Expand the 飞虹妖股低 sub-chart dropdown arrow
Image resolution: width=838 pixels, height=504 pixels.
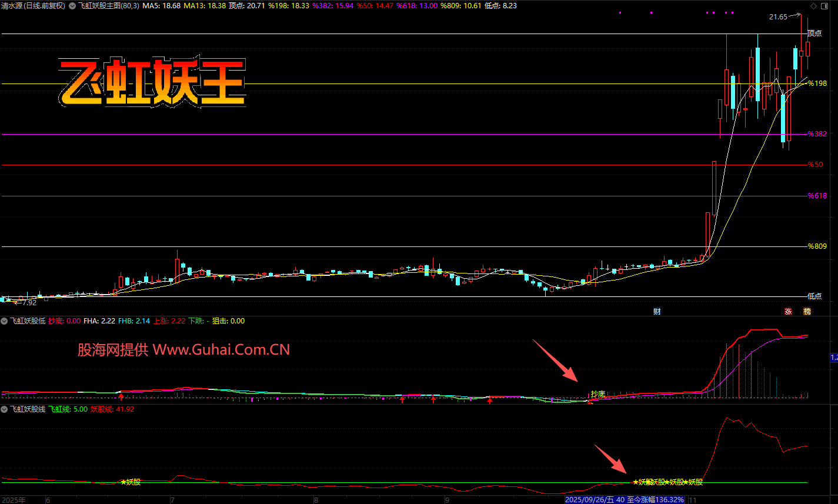(4, 321)
